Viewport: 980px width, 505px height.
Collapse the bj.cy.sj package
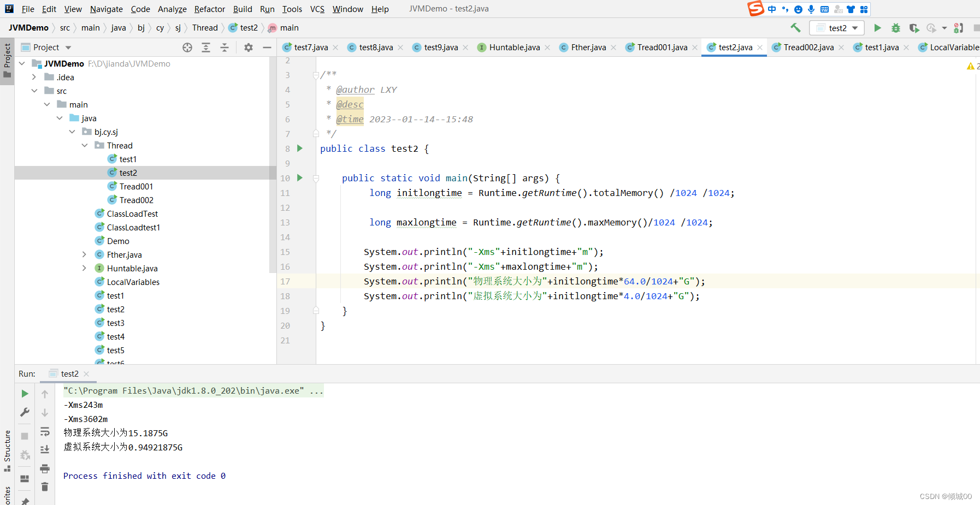(72, 132)
